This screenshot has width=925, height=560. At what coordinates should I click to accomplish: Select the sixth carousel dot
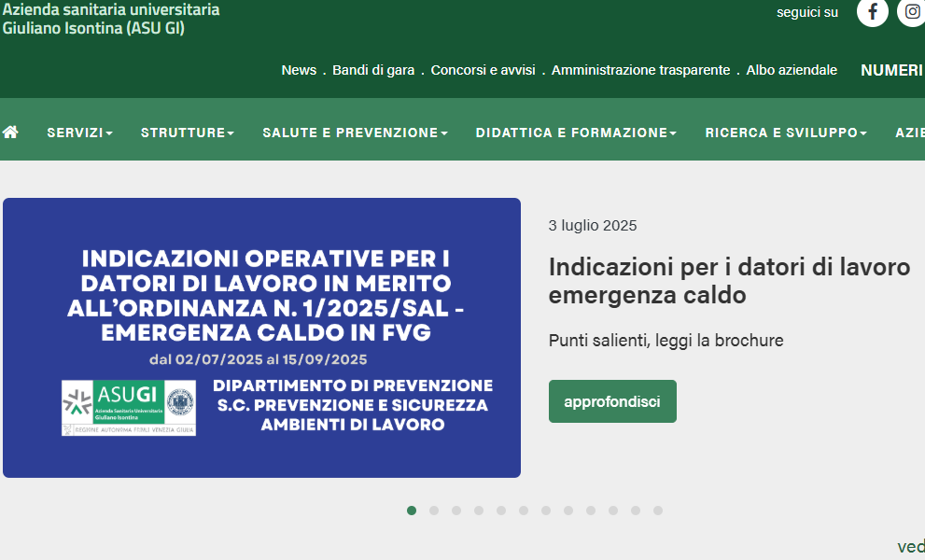point(524,511)
